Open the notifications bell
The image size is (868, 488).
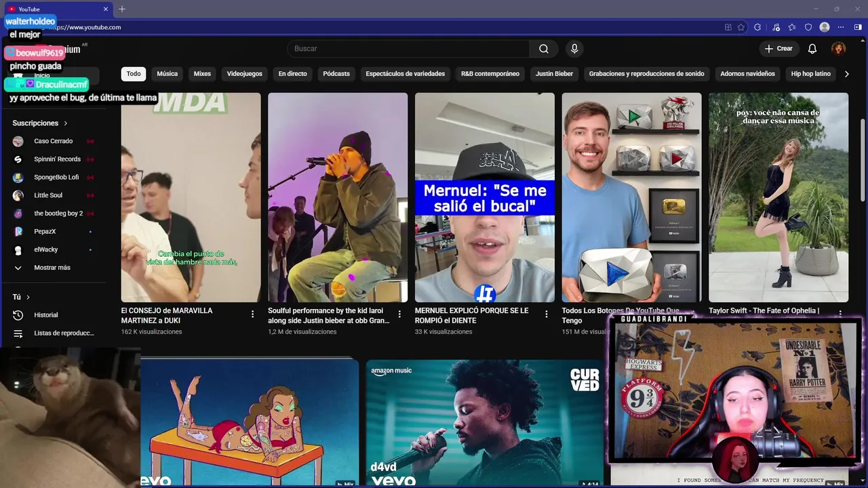pos(812,49)
